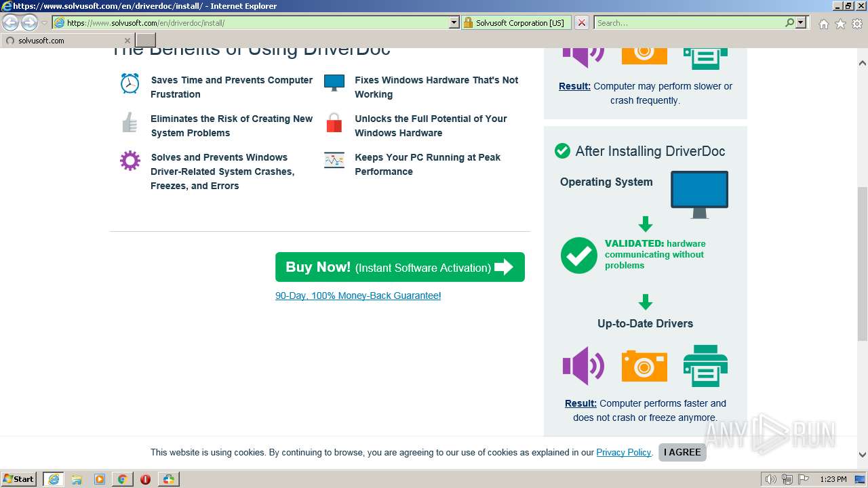This screenshot has width=868, height=488.
Task: Click the Home icon
Action: (823, 24)
